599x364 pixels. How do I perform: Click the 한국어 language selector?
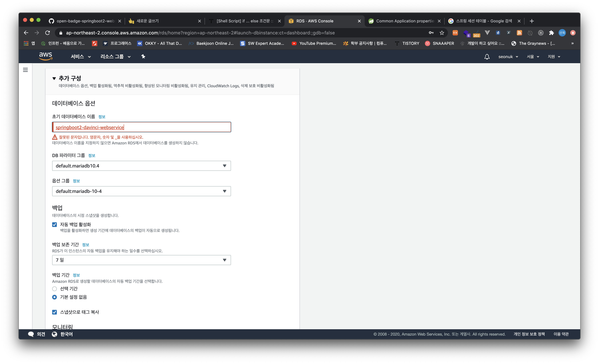click(x=66, y=334)
